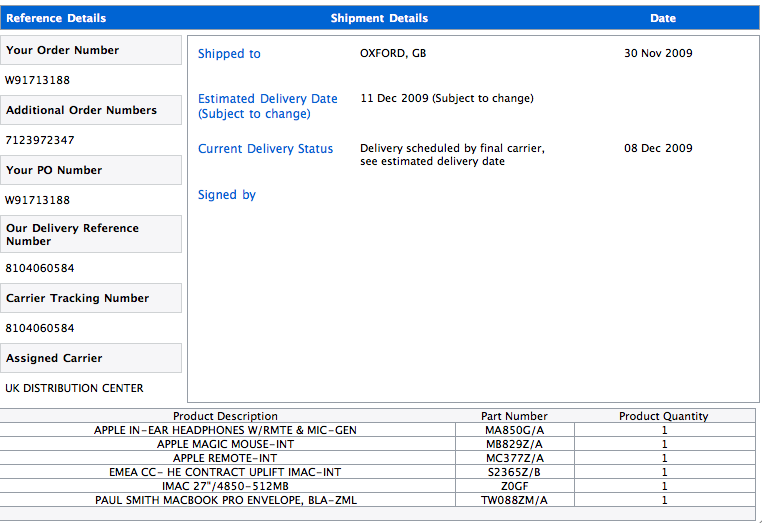
Task: Click the 'Shipped to' label
Action: pos(229,53)
